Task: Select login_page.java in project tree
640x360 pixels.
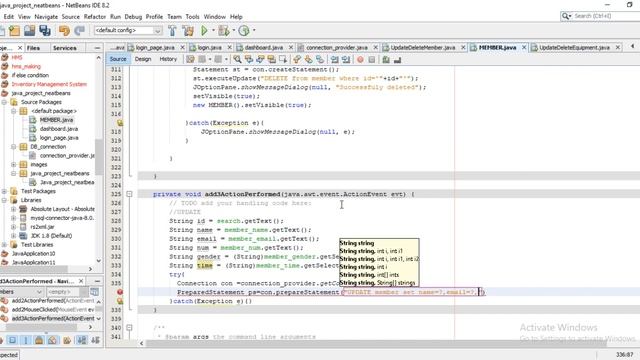Action: (59, 138)
